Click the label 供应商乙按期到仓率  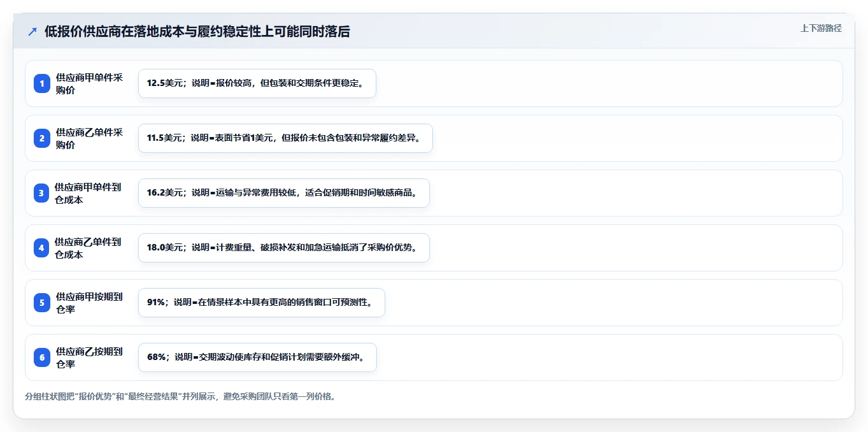[89, 357]
